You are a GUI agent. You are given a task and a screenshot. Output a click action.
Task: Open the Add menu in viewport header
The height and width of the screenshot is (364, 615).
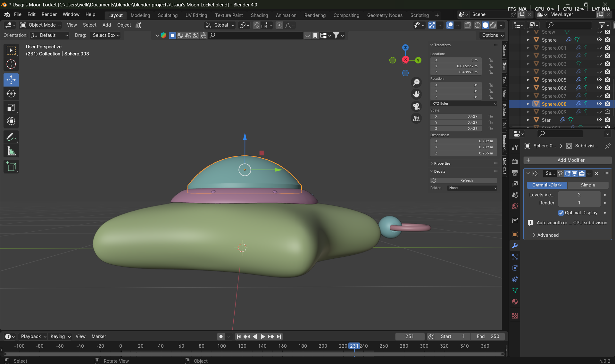pyautogui.click(x=107, y=25)
